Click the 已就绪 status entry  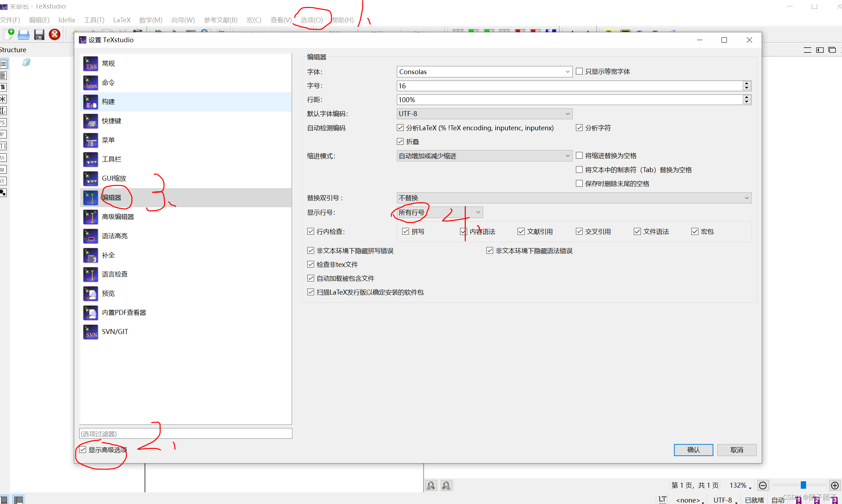click(754, 500)
